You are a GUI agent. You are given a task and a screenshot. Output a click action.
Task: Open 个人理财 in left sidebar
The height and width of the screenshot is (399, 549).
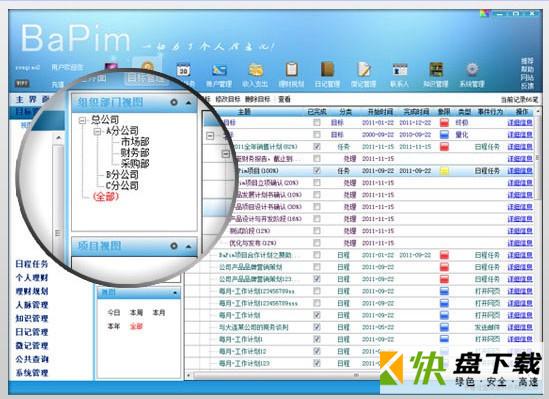[x=32, y=278]
